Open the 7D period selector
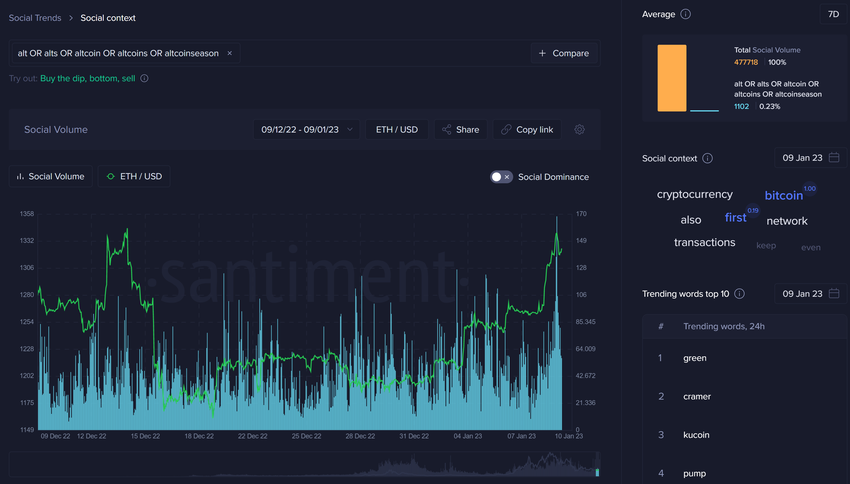This screenshot has width=850, height=484. 832,14
